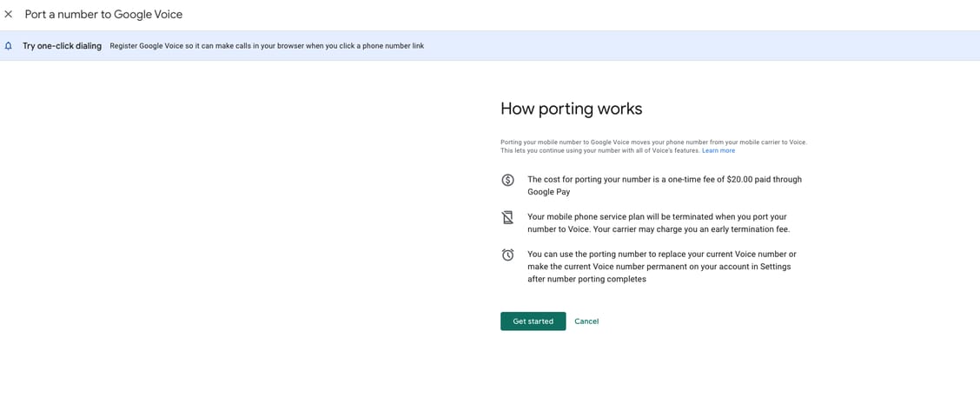Click the 'Register Google Voice' banner description
Screen dimensions: 980x410
(267, 46)
